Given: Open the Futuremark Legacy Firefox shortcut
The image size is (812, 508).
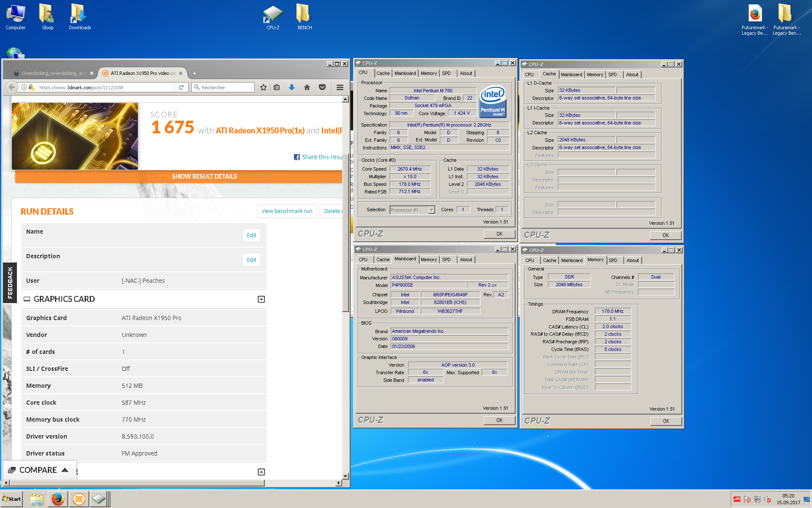Looking at the screenshot, I should click(x=755, y=19).
